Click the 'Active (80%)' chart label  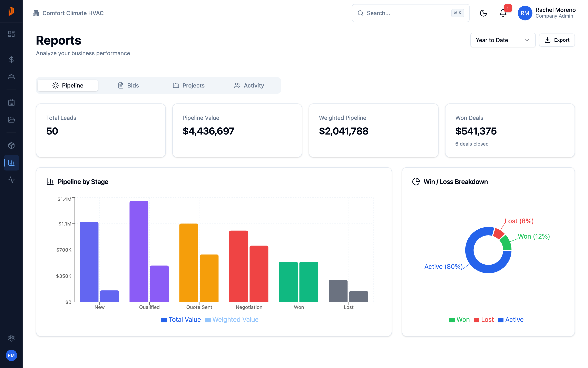pos(443,267)
